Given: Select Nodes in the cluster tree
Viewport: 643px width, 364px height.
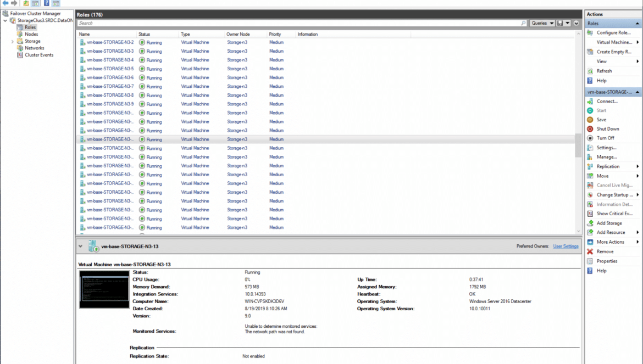Looking at the screenshot, I should coord(31,35).
